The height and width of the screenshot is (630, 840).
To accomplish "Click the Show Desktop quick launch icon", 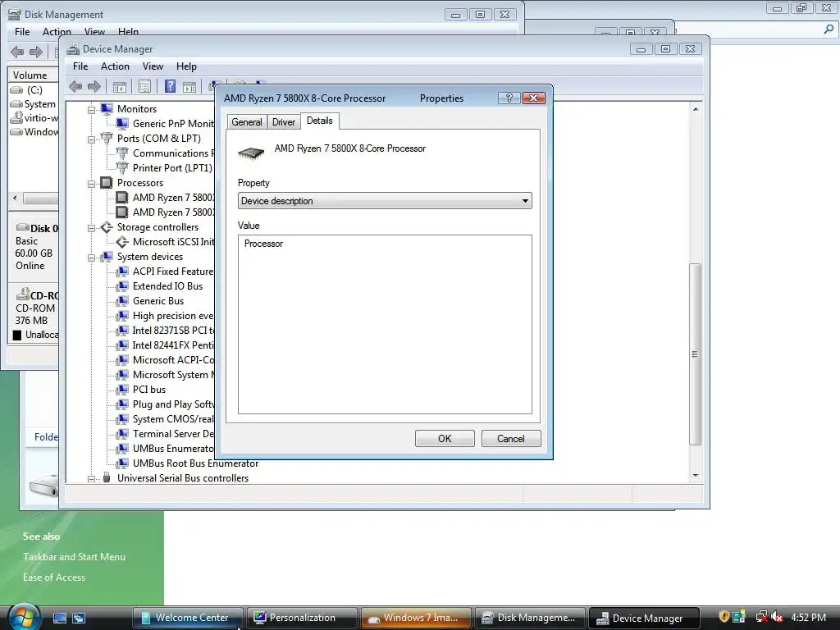I will coord(59,618).
